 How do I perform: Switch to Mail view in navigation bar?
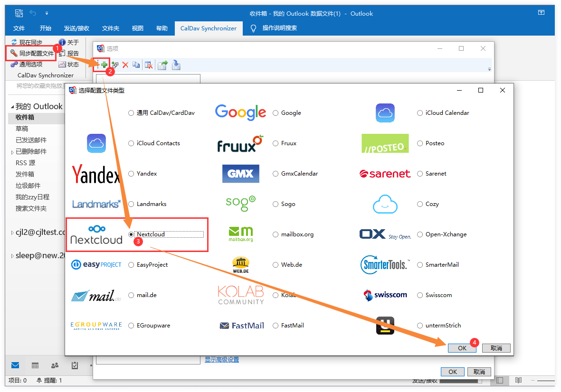(15, 365)
